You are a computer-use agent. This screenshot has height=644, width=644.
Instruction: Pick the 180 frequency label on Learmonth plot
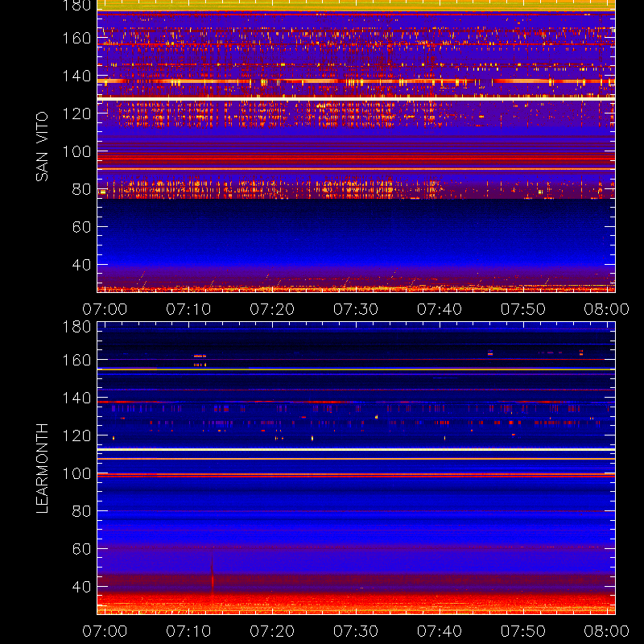(x=76, y=327)
